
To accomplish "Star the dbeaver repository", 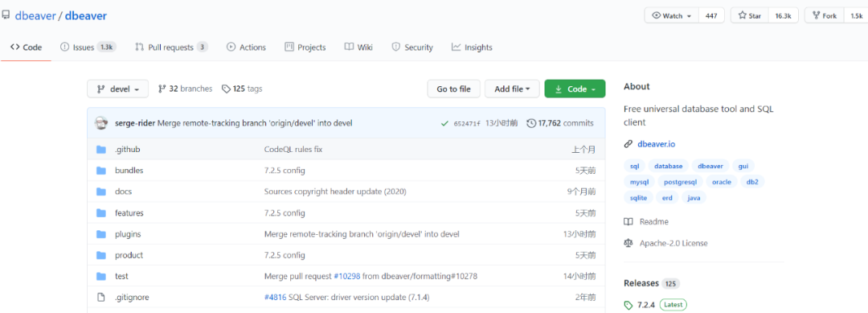I will (x=749, y=16).
